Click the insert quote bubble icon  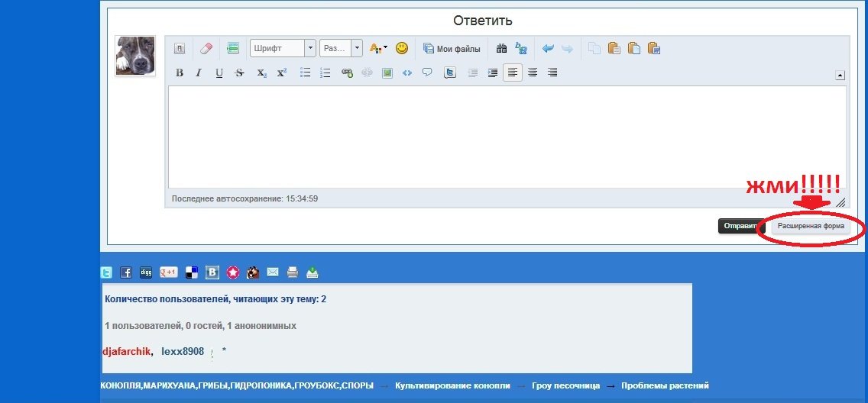(x=427, y=72)
